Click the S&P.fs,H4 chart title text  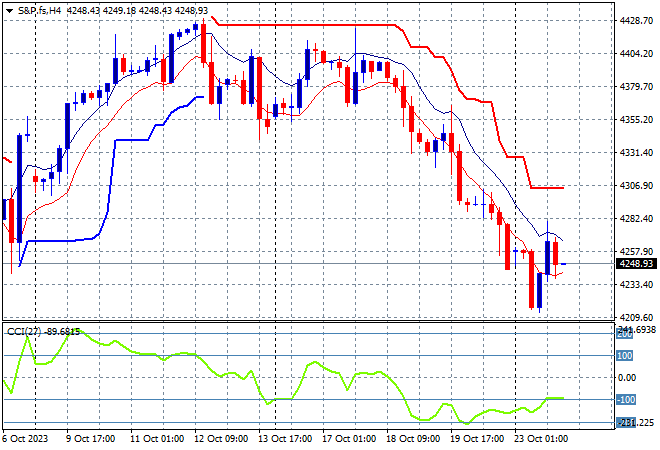point(40,9)
